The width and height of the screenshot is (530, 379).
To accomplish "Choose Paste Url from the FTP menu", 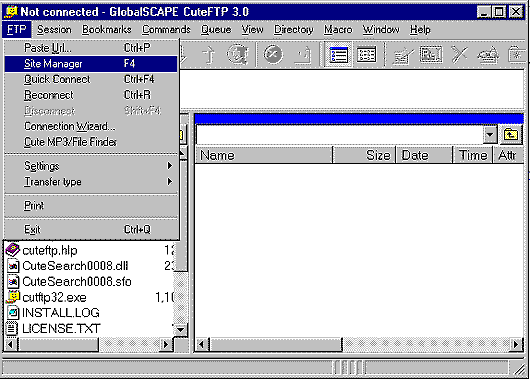I will click(91, 48).
